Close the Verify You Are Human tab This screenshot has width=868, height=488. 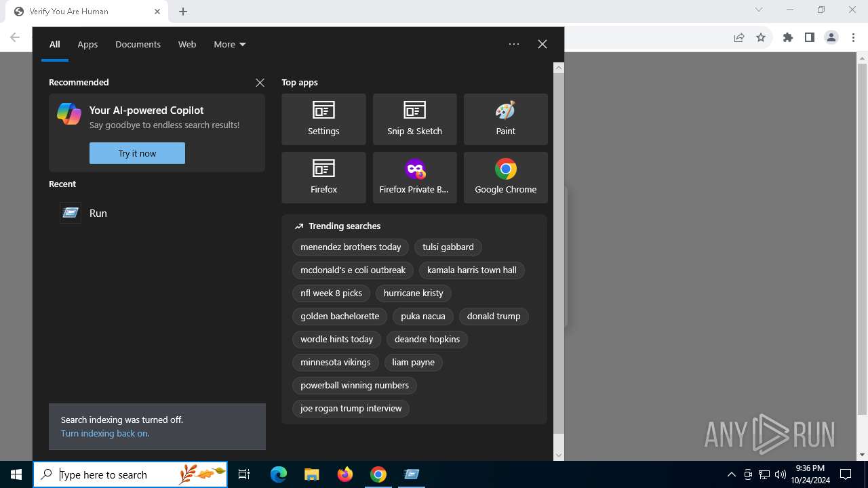pos(157,12)
